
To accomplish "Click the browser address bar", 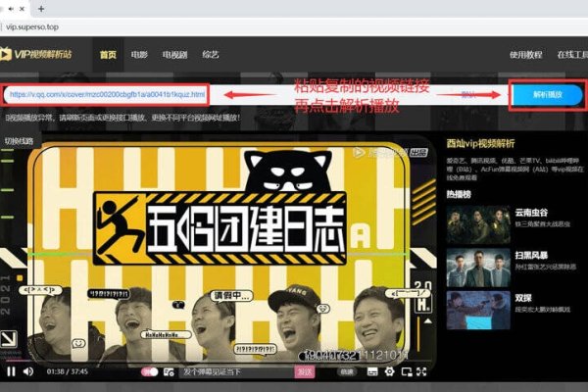I will pyautogui.click(x=292, y=27).
